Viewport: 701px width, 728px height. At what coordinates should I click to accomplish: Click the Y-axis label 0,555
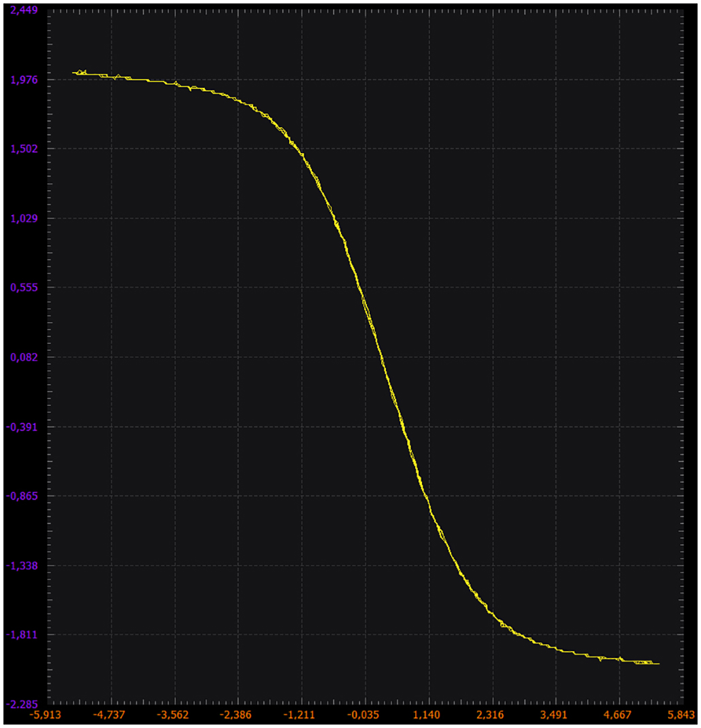[26, 287]
